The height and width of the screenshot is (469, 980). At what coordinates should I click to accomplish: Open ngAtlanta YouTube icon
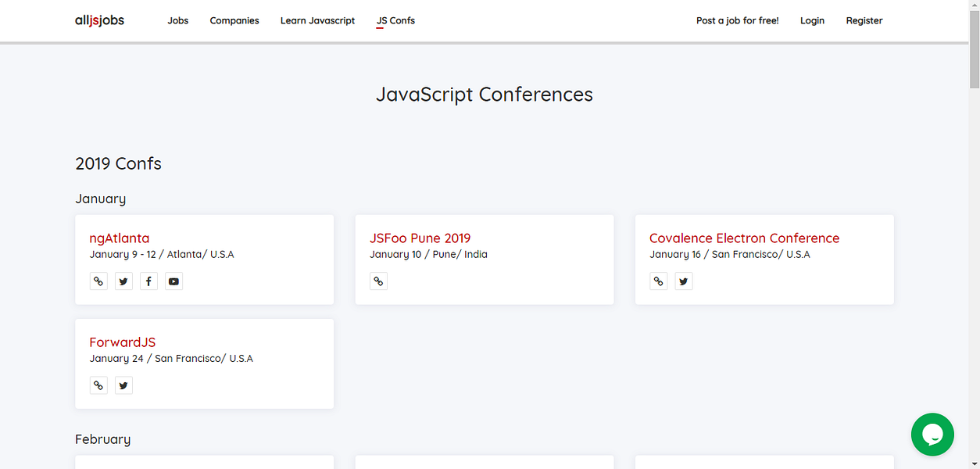(174, 281)
